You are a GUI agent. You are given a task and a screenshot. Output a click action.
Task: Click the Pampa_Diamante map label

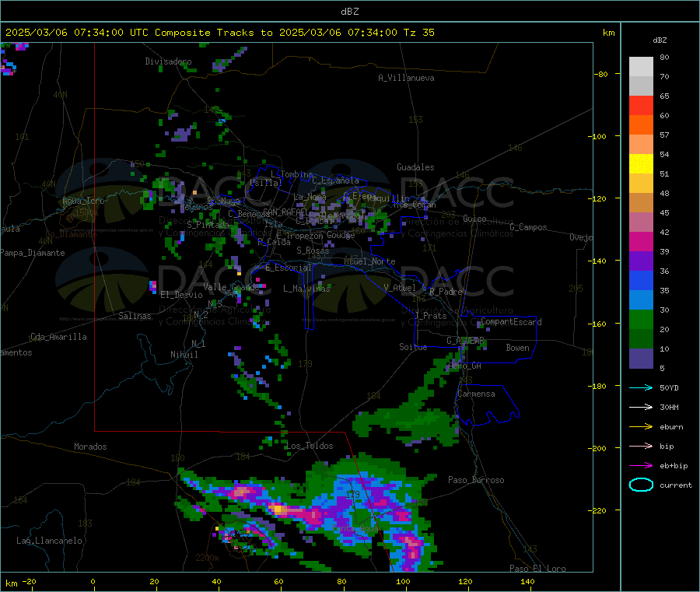(33, 253)
